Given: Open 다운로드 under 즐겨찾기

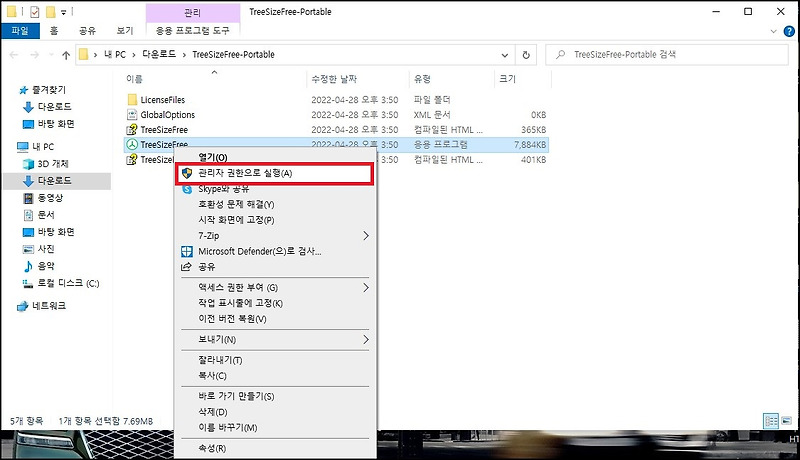Looking at the screenshot, I should coord(47,107).
